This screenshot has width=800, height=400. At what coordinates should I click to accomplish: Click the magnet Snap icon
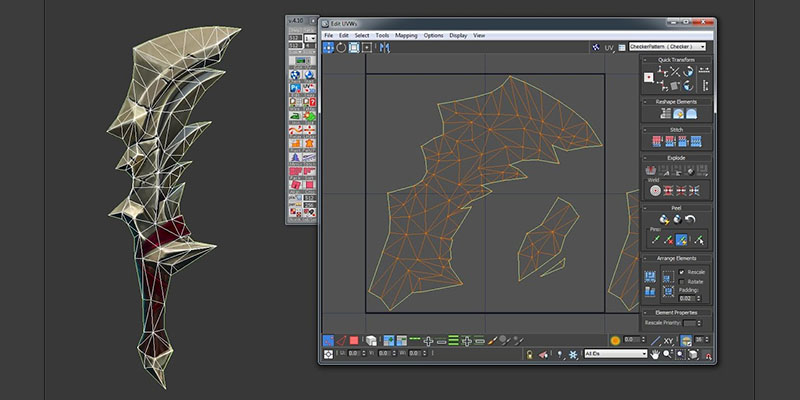point(707,354)
